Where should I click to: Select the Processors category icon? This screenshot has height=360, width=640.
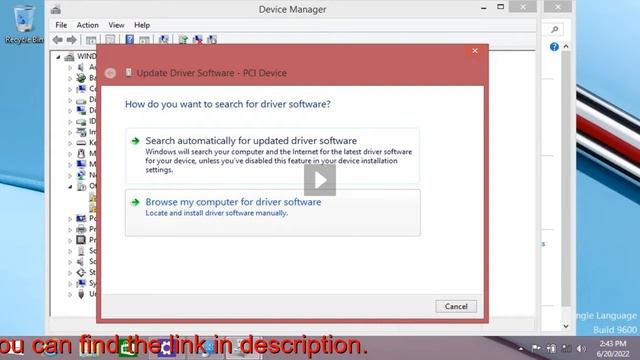[81, 240]
